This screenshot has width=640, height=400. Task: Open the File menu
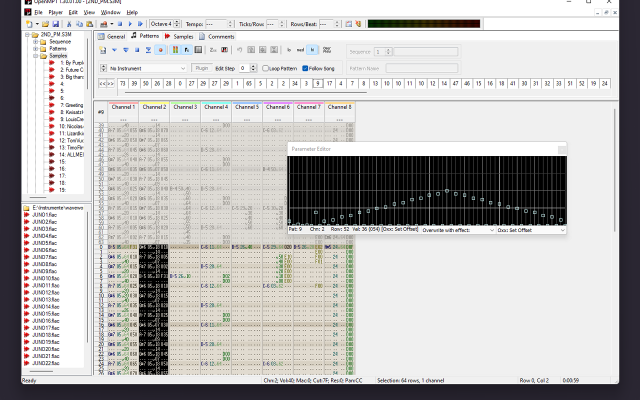coord(38,12)
